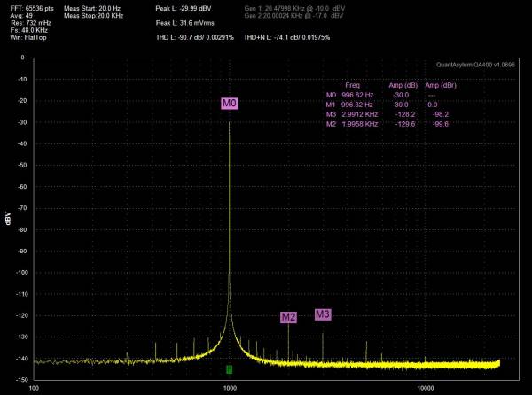Click the Peak L 31.6 mVrms readout
532x395 pixels.
click(x=185, y=23)
